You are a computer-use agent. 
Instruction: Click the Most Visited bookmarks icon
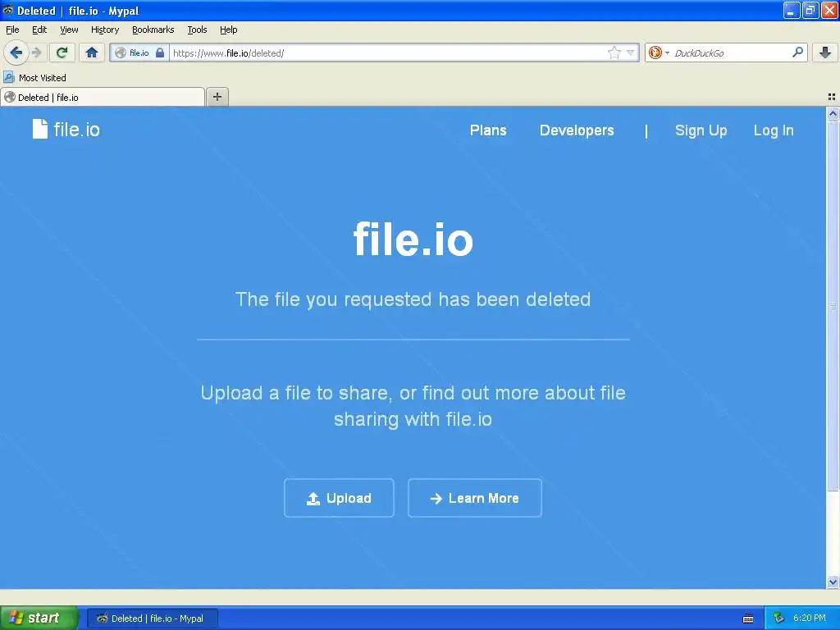coord(8,77)
